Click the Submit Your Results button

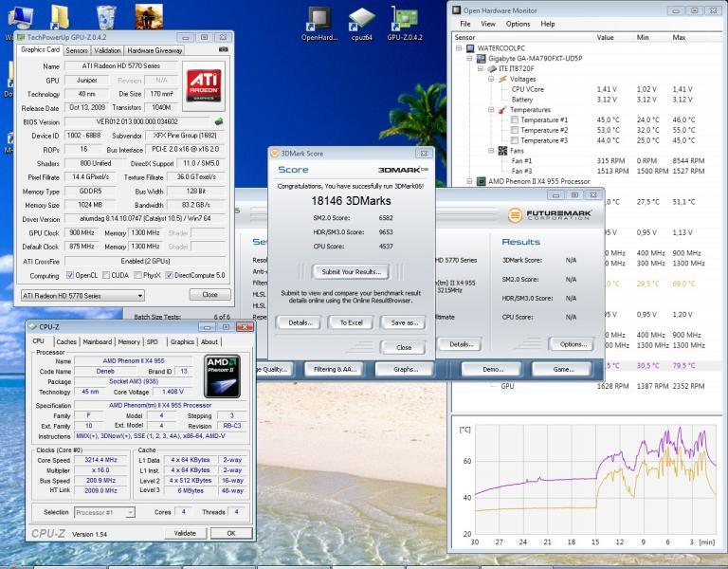tap(351, 272)
